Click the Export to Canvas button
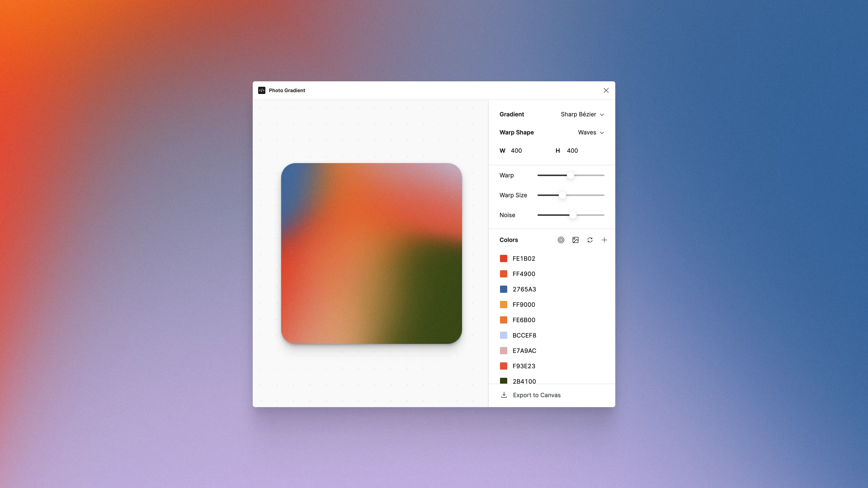This screenshot has width=868, height=488. pyautogui.click(x=537, y=395)
